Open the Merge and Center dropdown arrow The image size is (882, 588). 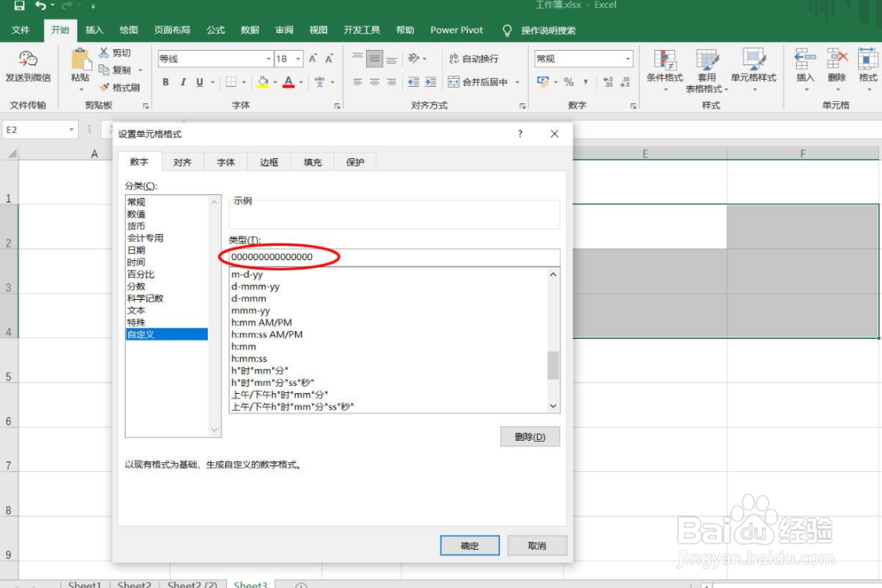515,80
